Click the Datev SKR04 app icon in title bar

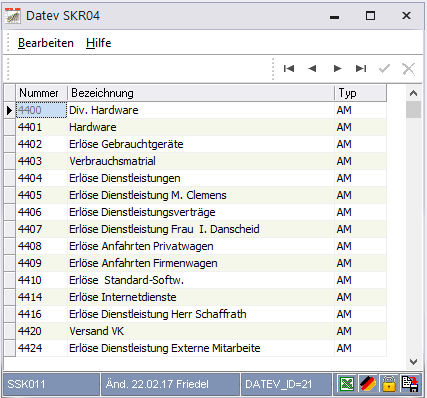[13, 16]
